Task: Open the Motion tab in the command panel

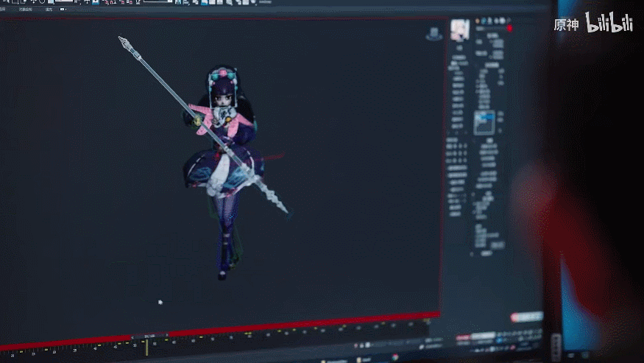Action: tap(496, 21)
